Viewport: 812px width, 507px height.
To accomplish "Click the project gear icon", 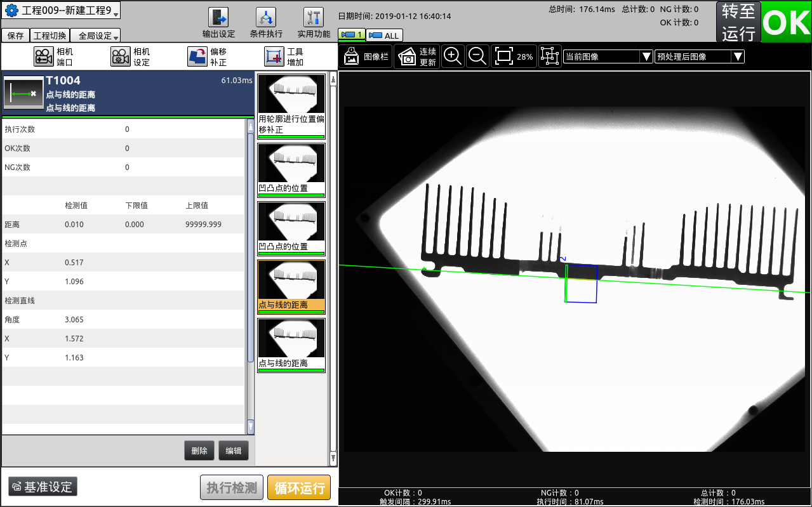I will [x=11, y=11].
